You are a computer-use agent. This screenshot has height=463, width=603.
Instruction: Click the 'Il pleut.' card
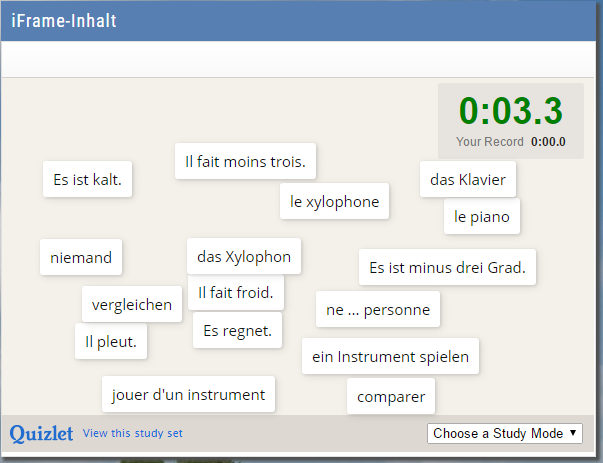tap(111, 341)
